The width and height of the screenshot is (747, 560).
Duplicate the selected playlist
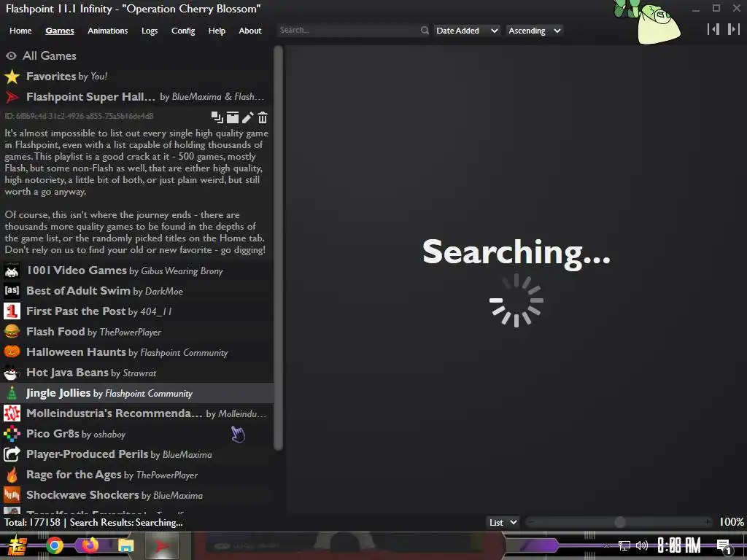point(217,117)
